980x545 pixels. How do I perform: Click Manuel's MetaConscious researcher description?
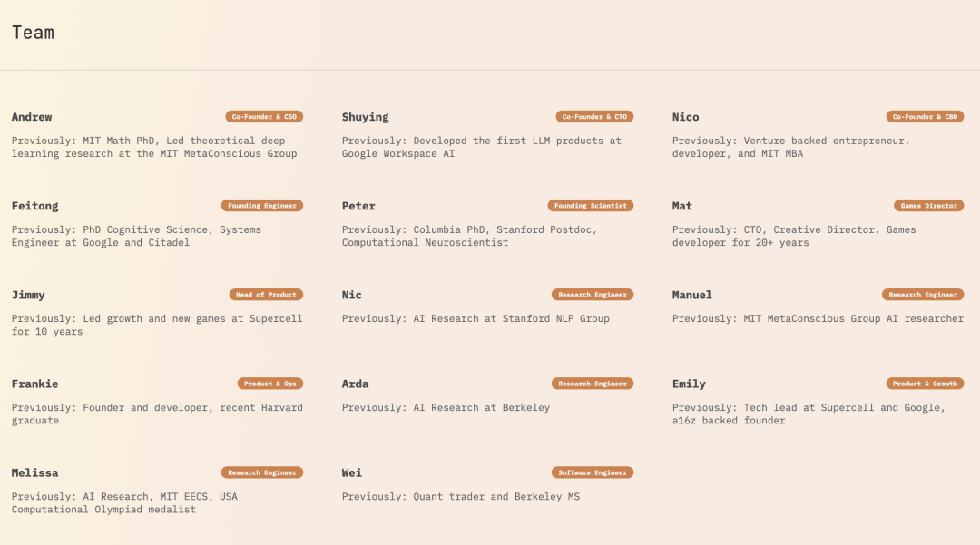818,318
